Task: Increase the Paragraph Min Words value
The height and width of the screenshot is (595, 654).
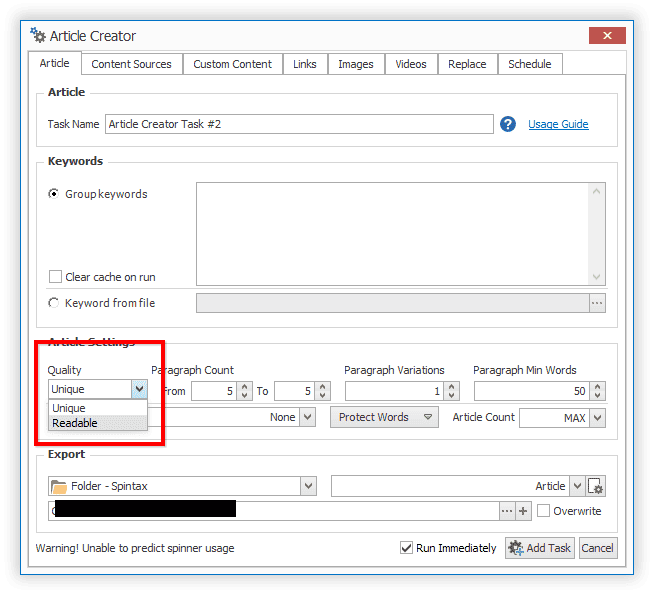Action: (598, 387)
